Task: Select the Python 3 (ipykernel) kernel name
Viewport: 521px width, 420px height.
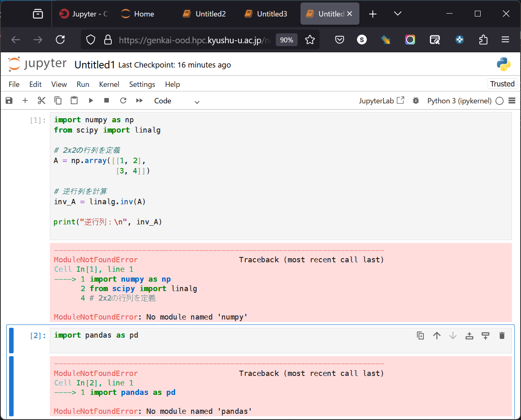Action: click(x=459, y=101)
